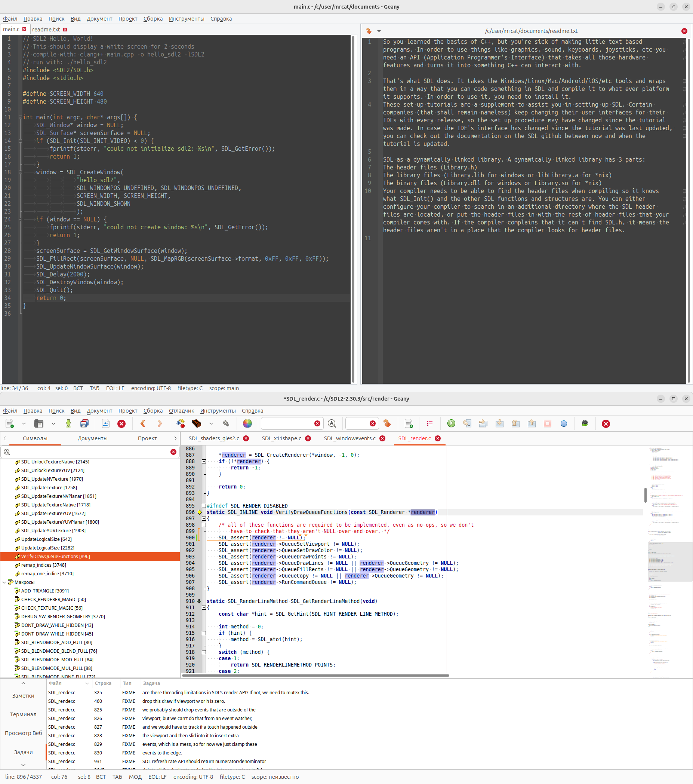Image resolution: width=693 pixels, height=784 pixels.
Task: Click the Open file icon in toolbar
Action: [39, 423]
